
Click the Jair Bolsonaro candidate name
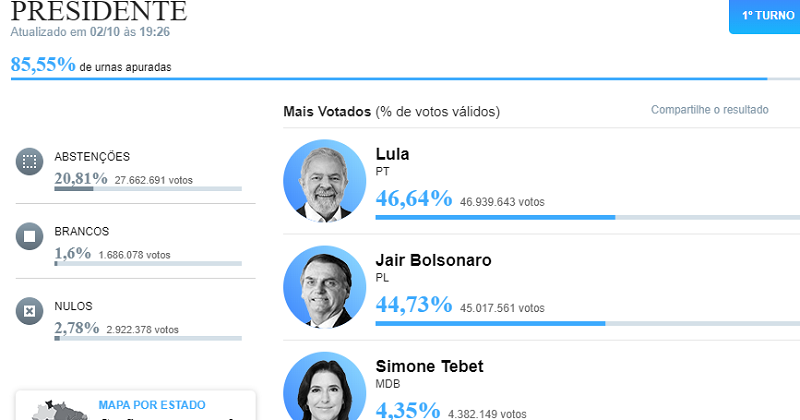(434, 260)
